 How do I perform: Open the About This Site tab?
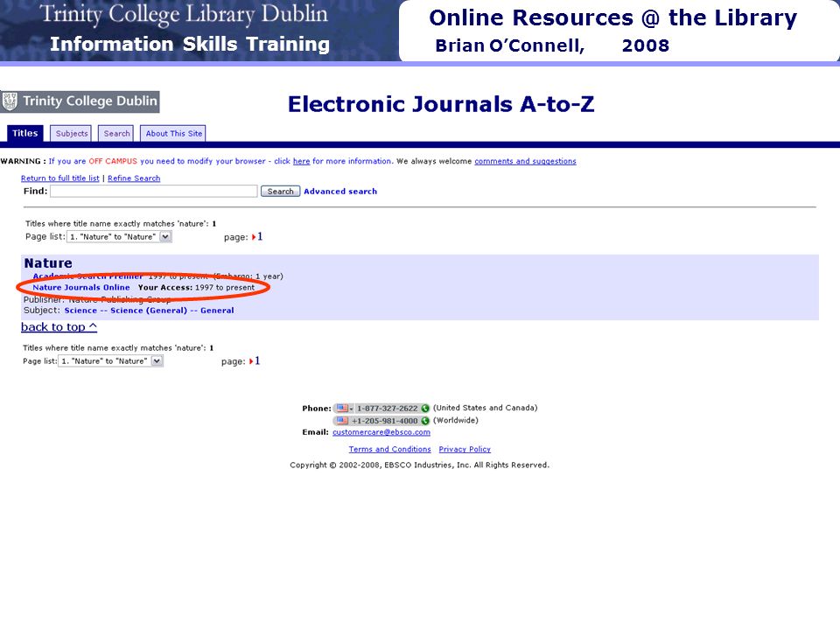173,133
